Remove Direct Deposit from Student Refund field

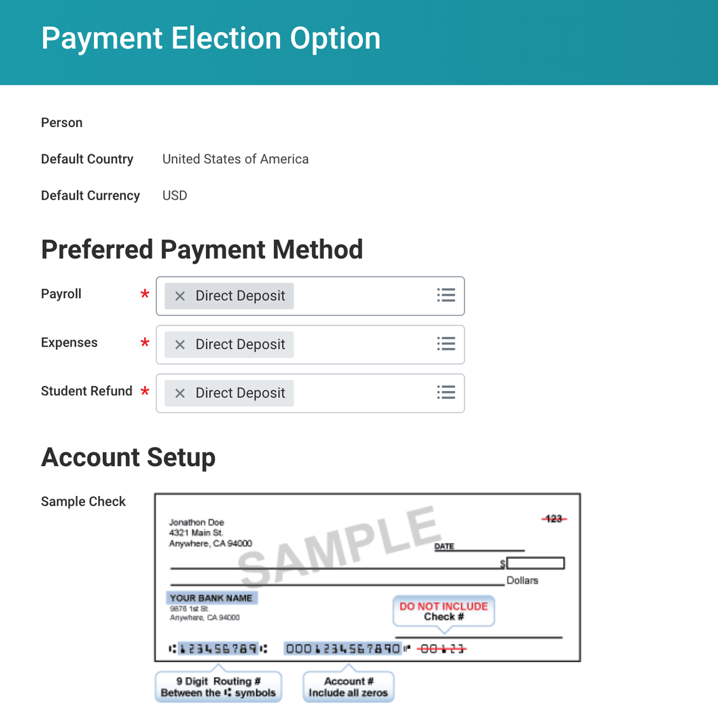coord(179,393)
